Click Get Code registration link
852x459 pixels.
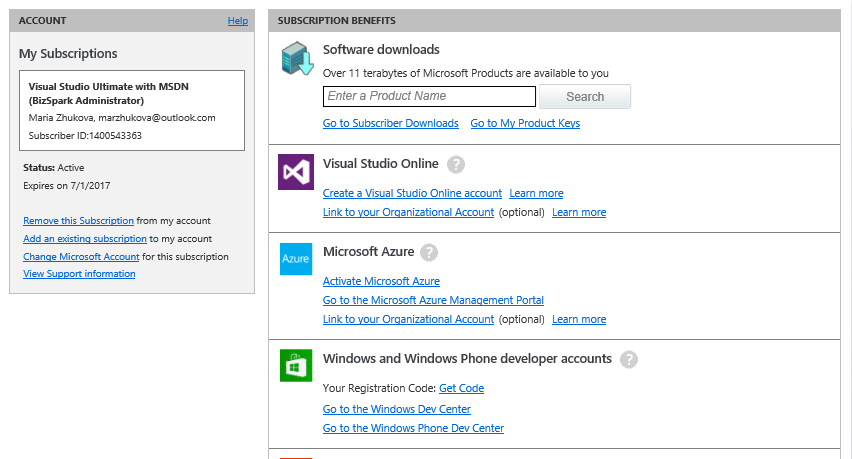click(461, 388)
